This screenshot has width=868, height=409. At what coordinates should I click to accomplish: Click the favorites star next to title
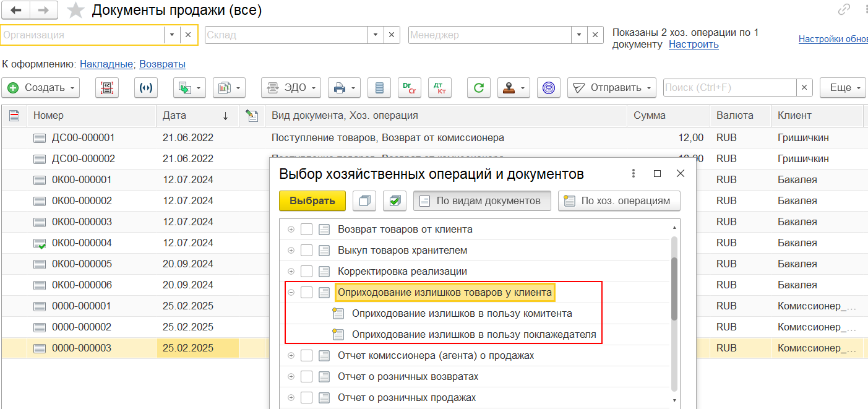click(75, 11)
